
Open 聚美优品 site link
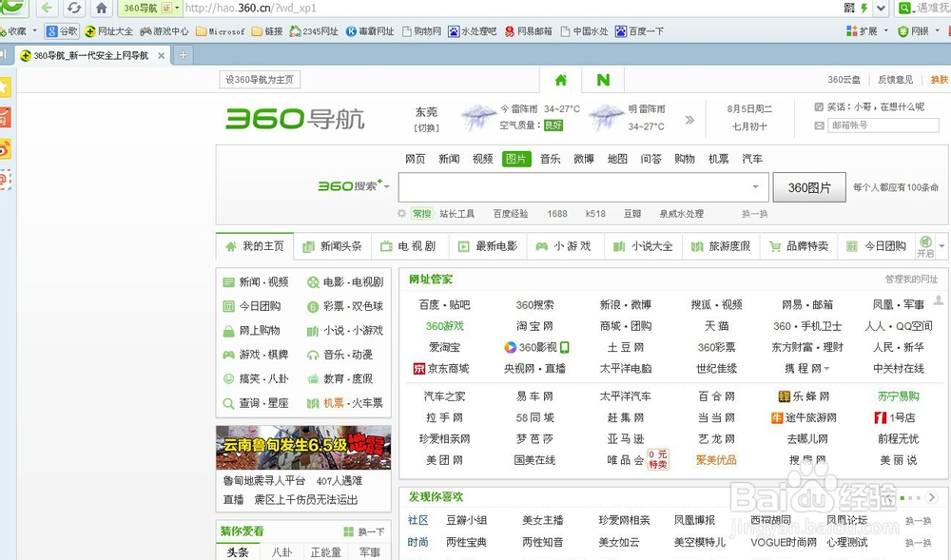(x=716, y=460)
